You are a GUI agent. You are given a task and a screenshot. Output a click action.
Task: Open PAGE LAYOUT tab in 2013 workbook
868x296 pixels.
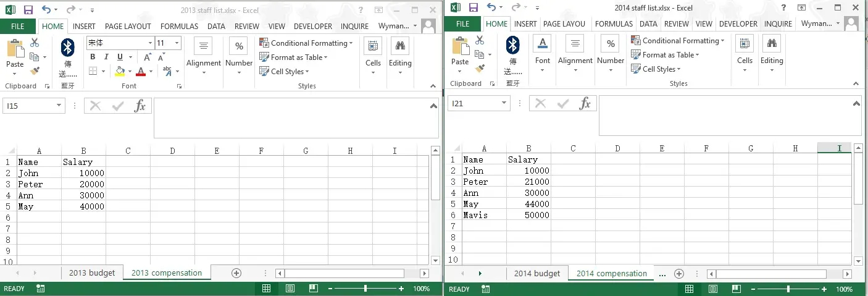pyautogui.click(x=128, y=27)
